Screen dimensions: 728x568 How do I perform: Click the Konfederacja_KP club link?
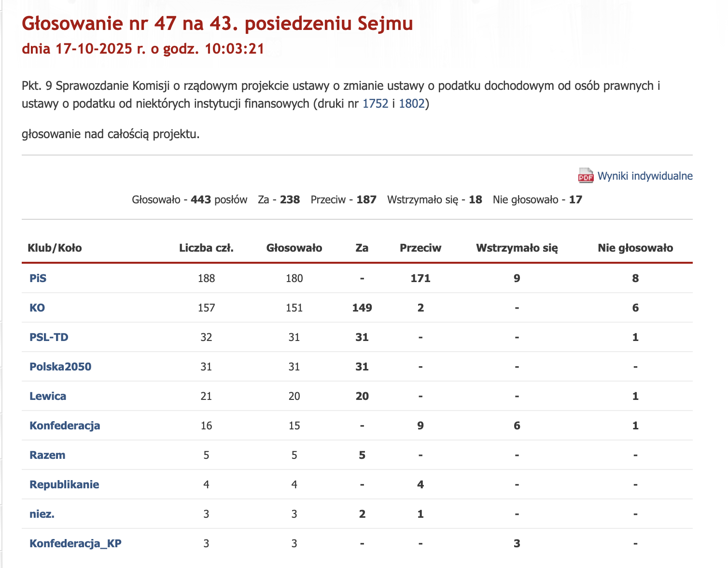75,543
